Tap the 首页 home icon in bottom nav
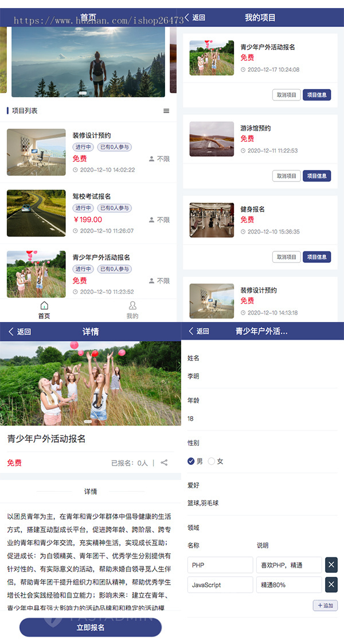Viewport: 344px width, 644px height. click(x=44, y=305)
